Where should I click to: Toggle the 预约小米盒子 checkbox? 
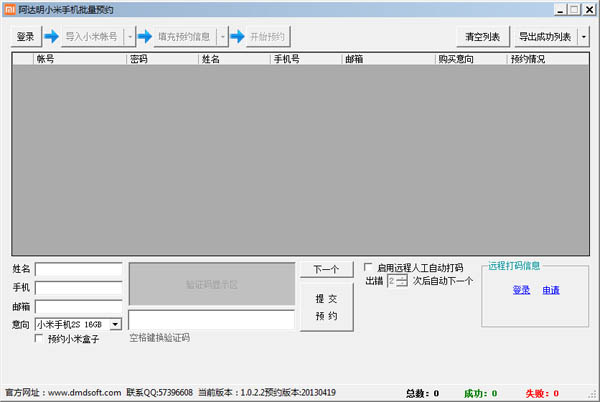click(x=39, y=338)
